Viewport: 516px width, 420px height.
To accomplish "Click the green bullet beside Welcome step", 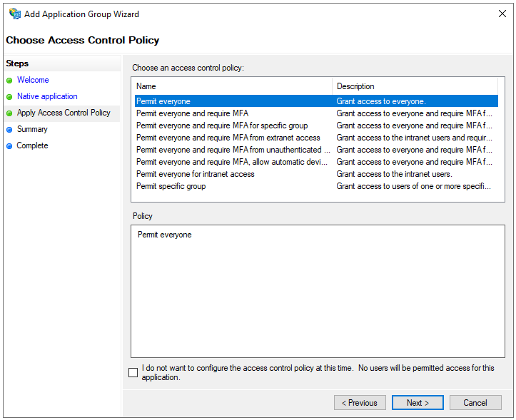I will click(9, 81).
